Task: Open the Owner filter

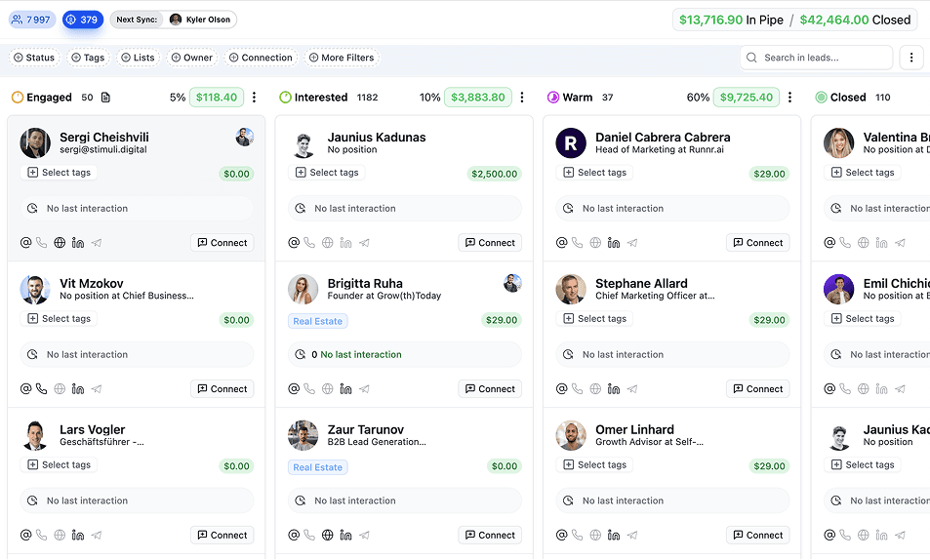Action: (x=191, y=58)
